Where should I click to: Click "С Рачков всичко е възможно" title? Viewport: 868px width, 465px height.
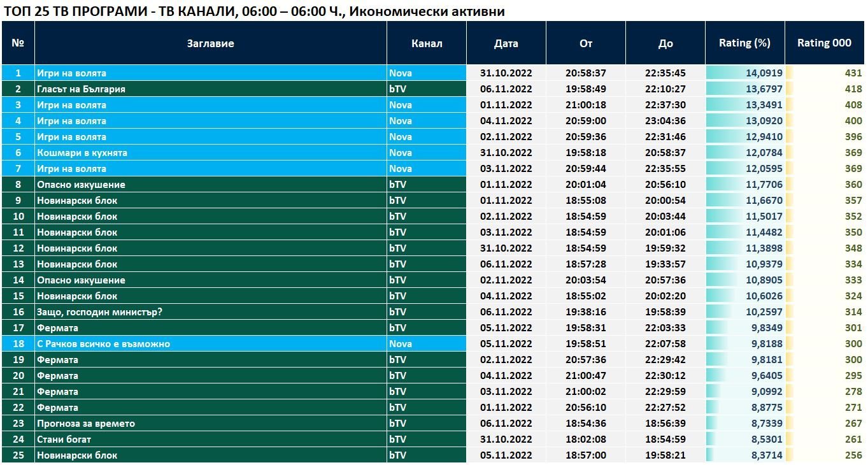pos(103,344)
